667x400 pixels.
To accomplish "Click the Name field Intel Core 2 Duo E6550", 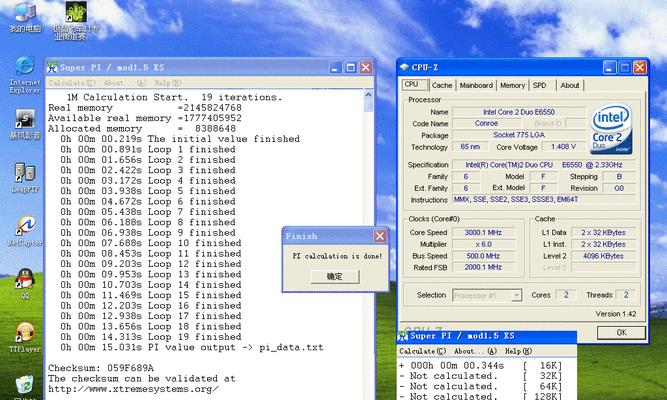I will tap(519, 112).
